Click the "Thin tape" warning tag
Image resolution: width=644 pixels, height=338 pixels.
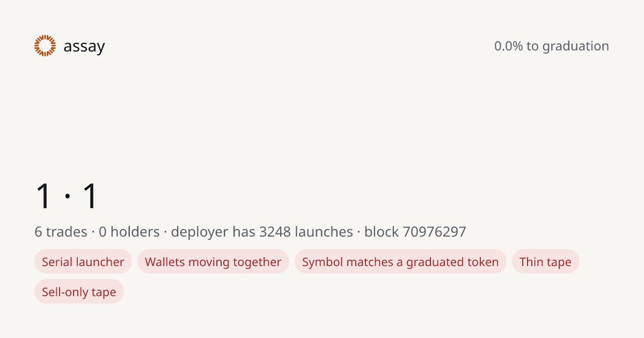coord(545,262)
